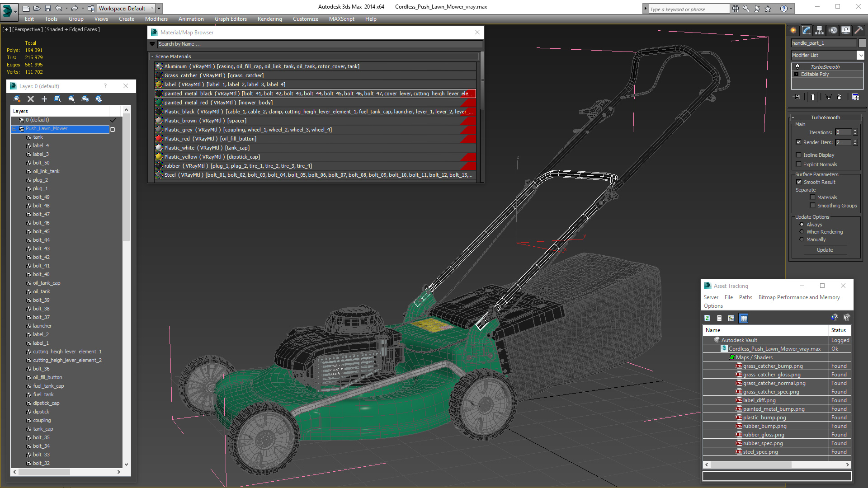Image resolution: width=868 pixels, height=488 pixels.
Task: Click Freeze/Unfreeze All Layers snowflake icon
Action: tap(99, 99)
